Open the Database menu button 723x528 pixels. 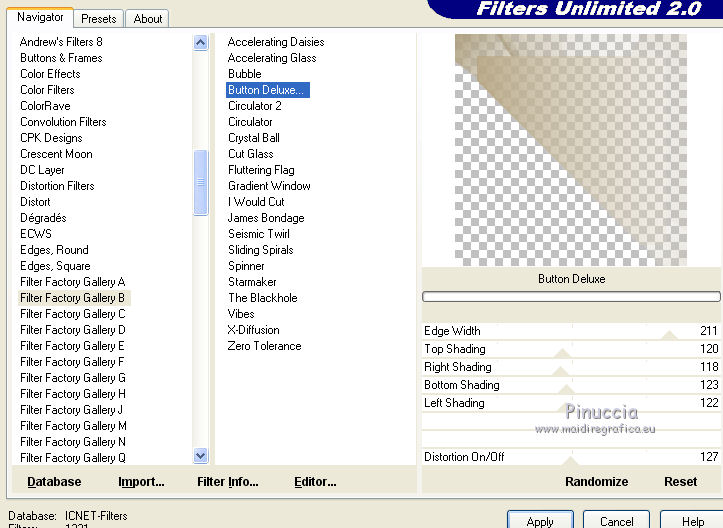(x=54, y=481)
